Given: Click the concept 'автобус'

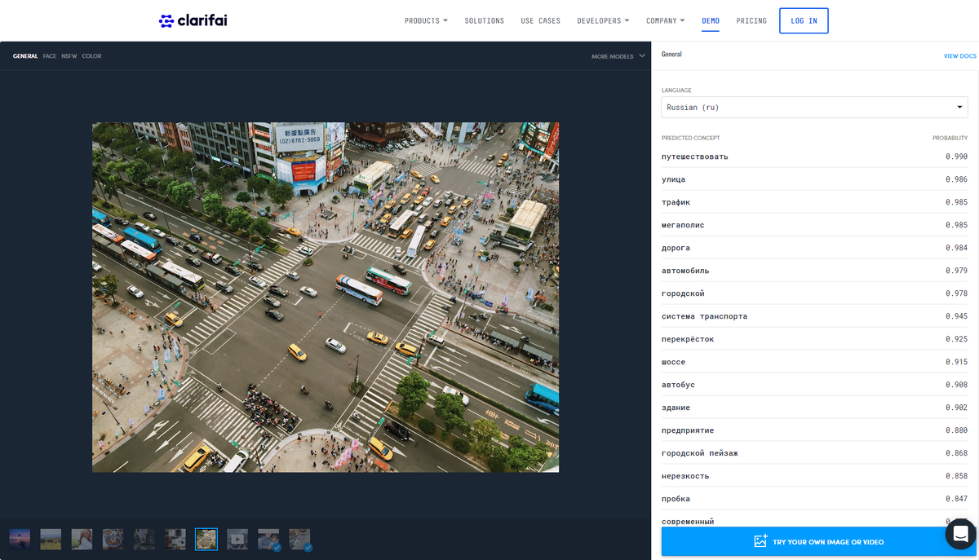Looking at the screenshot, I should tap(679, 385).
